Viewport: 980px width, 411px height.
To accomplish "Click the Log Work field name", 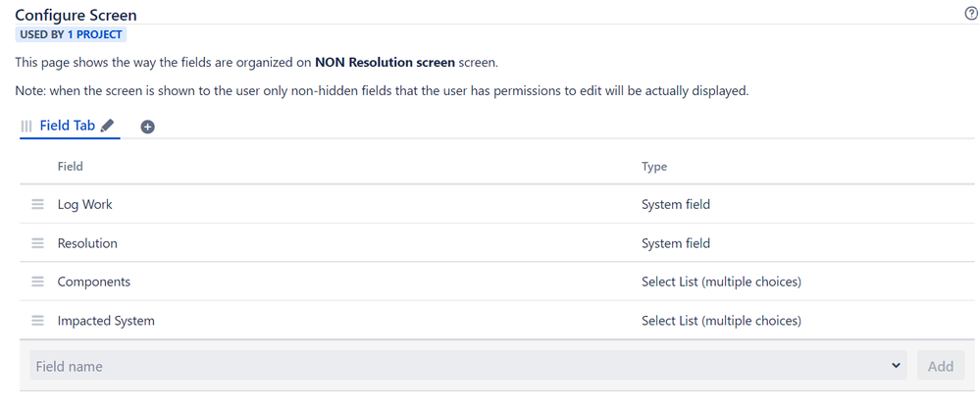I will click(85, 204).
